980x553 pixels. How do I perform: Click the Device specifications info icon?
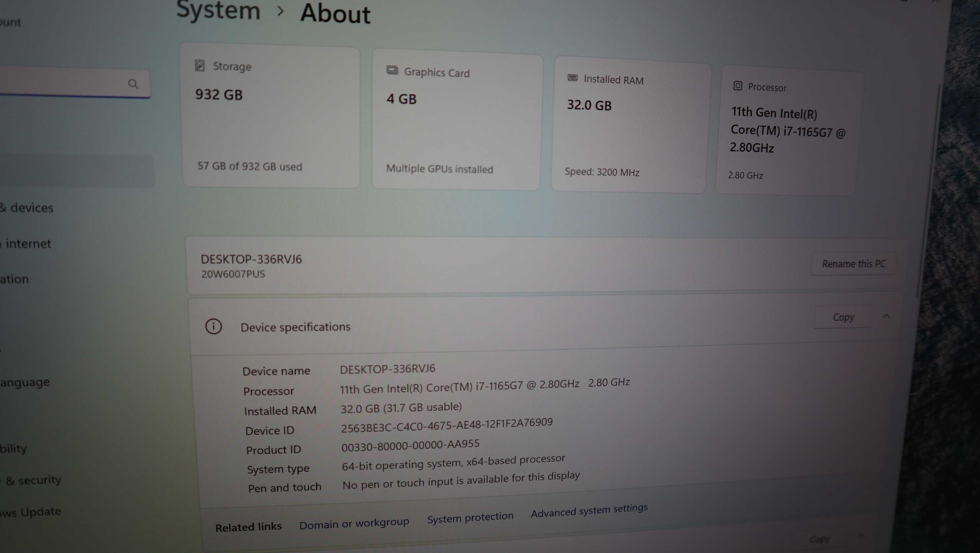point(213,326)
